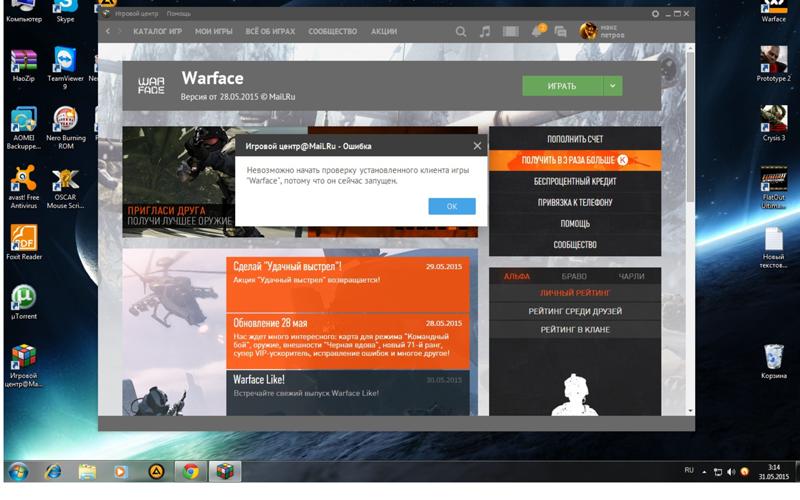Click the search magnifier icon in the header
The width and height of the screenshot is (800, 500).
(461, 32)
